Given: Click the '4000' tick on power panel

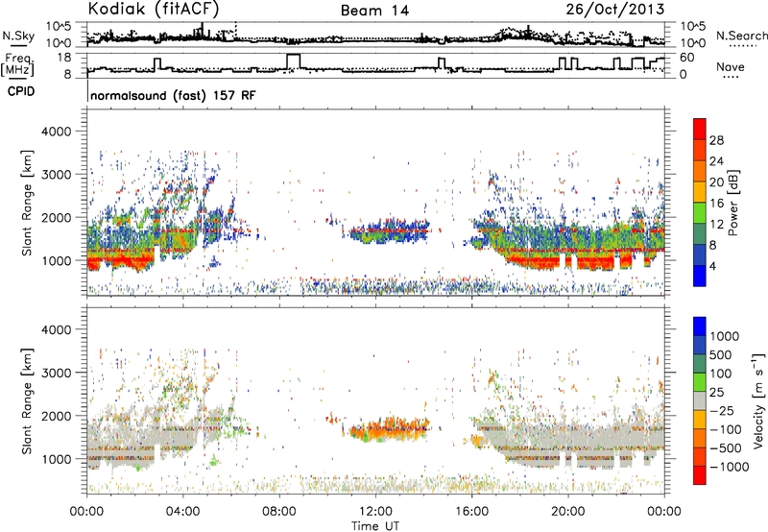Looking at the screenshot, I should [56, 132].
